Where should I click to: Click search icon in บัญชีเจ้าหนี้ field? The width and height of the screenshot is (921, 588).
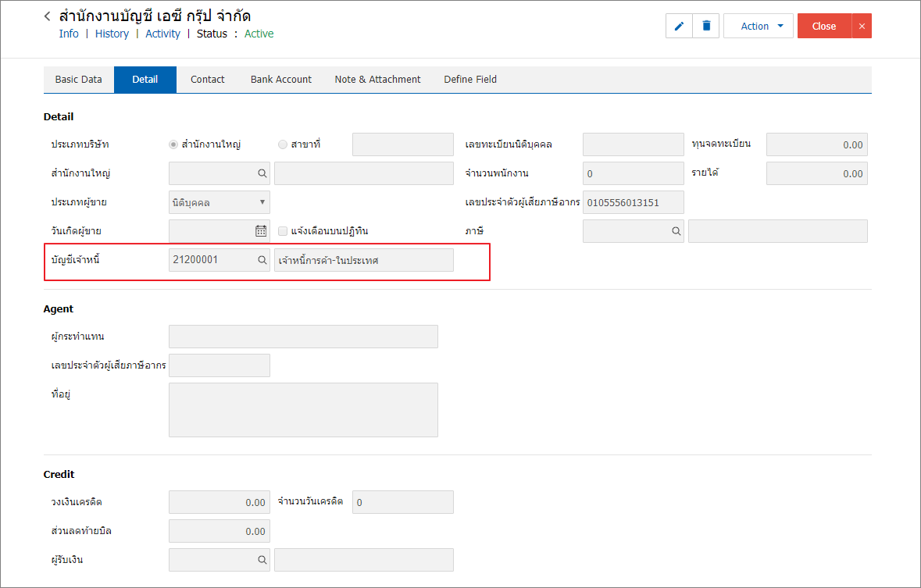262,259
